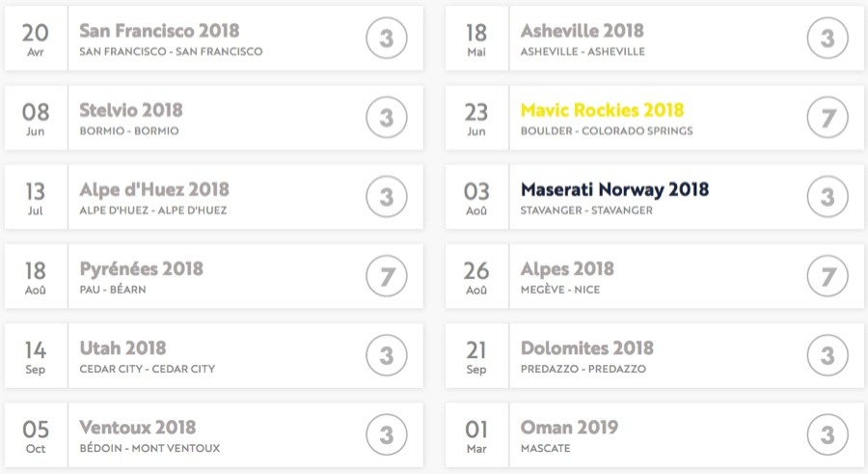Click the Boulder - Colorado Springs route text
Image resolution: width=868 pixels, height=474 pixels.
(607, 131)
